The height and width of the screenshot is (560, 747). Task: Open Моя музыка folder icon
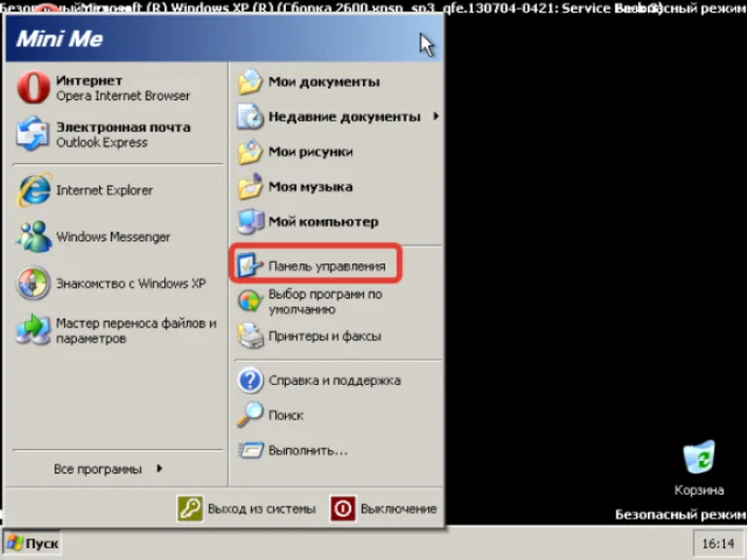point(250,187)
